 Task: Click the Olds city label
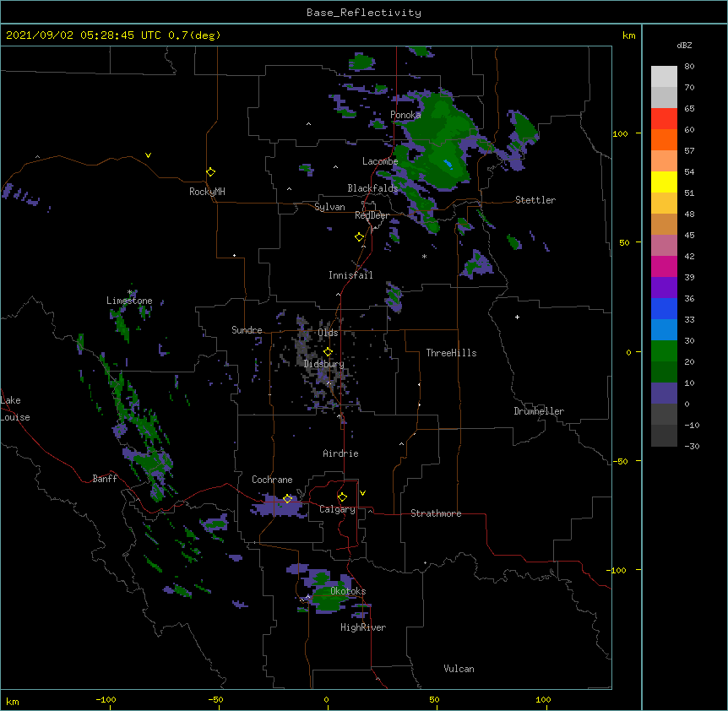click(x=328, y=333)
